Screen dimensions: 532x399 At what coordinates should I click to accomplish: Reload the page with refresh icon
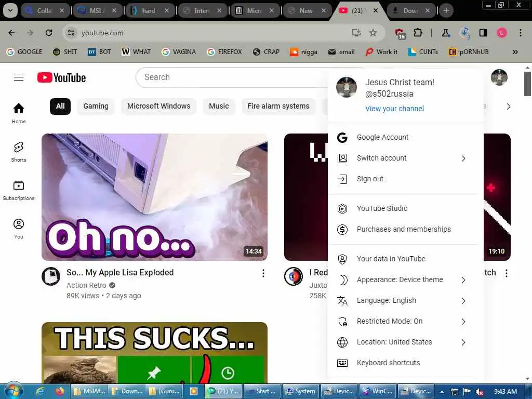point(49,33)
